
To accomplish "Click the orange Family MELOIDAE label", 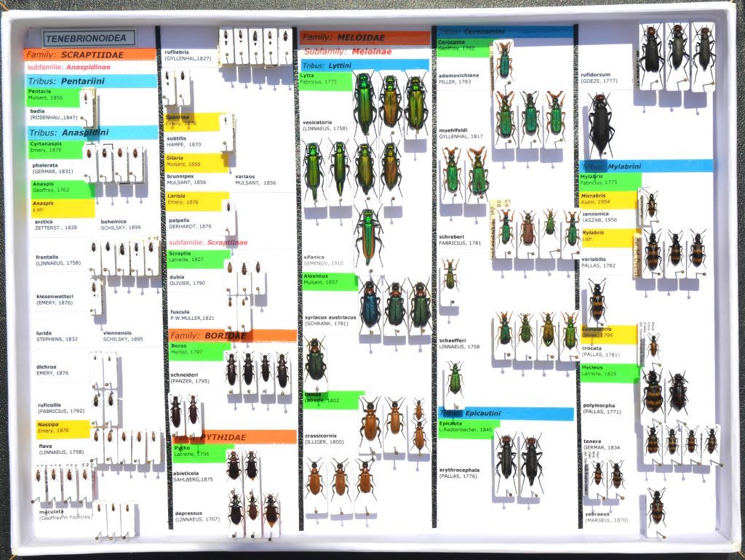I will (x=365, y=37).
